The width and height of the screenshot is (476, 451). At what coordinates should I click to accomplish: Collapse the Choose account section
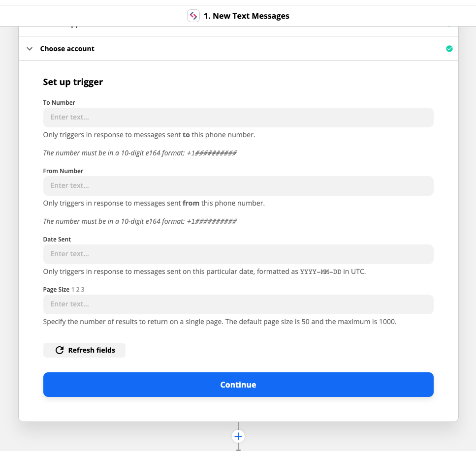click(x=29, y=49)
